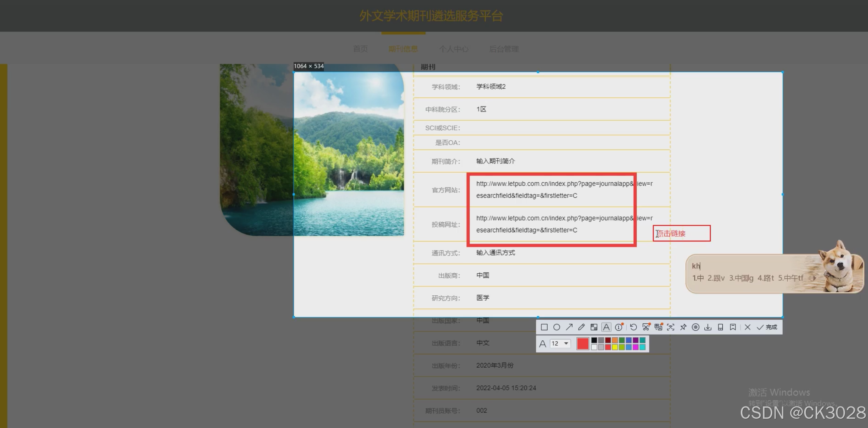The image size is (868, 428).
Task: Click 完成 to finish screenshot
Action: click(767, 327)
